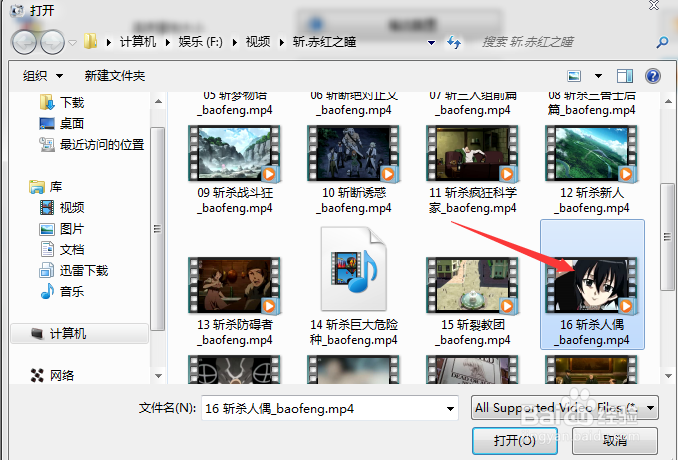Image resolution: width=678 pixels, height=460 pixels.
Task: Select 计算机 in the address path
Action: [x=138, y=42]
